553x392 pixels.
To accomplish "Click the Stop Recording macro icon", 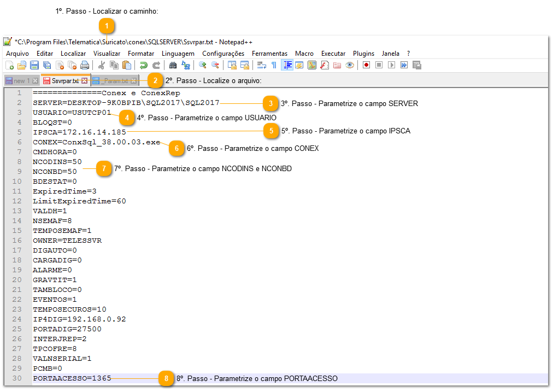I will (379, 65).
